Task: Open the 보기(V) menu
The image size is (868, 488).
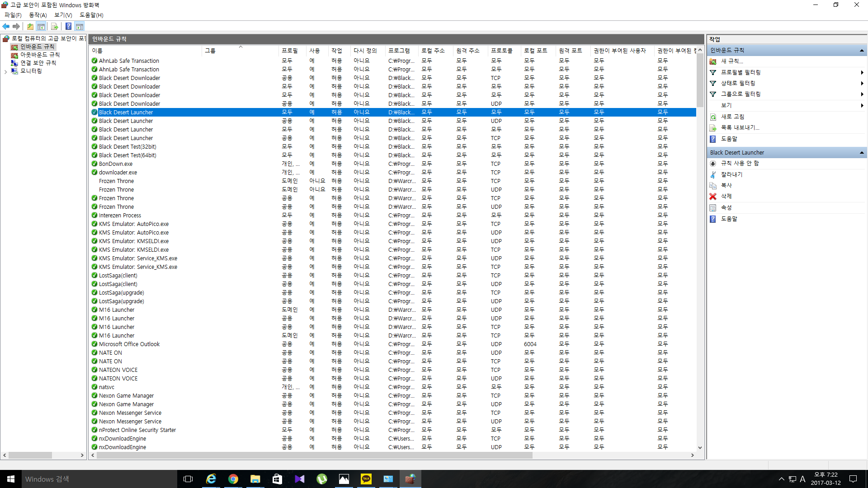Action: pos(63,15)
